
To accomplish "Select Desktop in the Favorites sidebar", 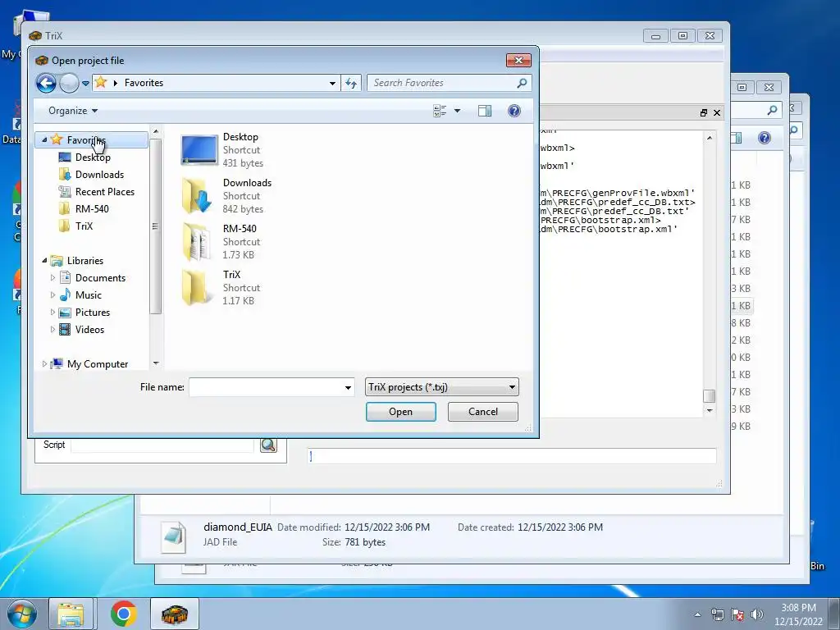I will (93, 157).
